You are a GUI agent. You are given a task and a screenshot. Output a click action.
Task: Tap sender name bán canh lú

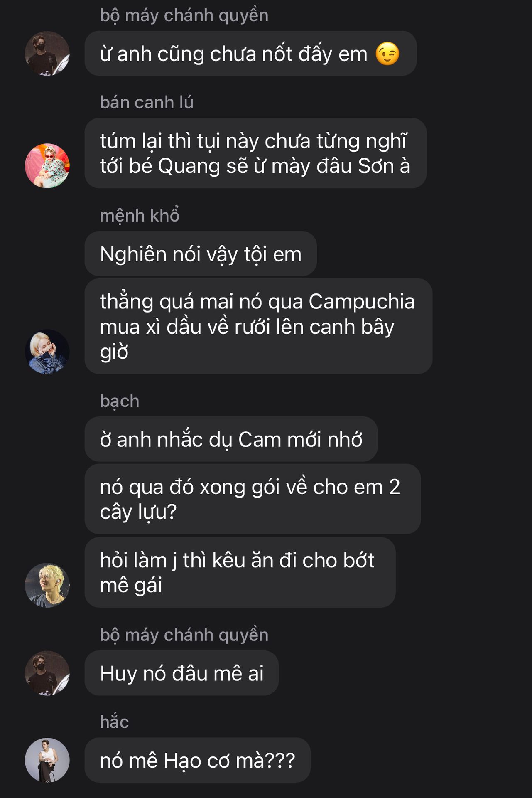pos(147,102)
